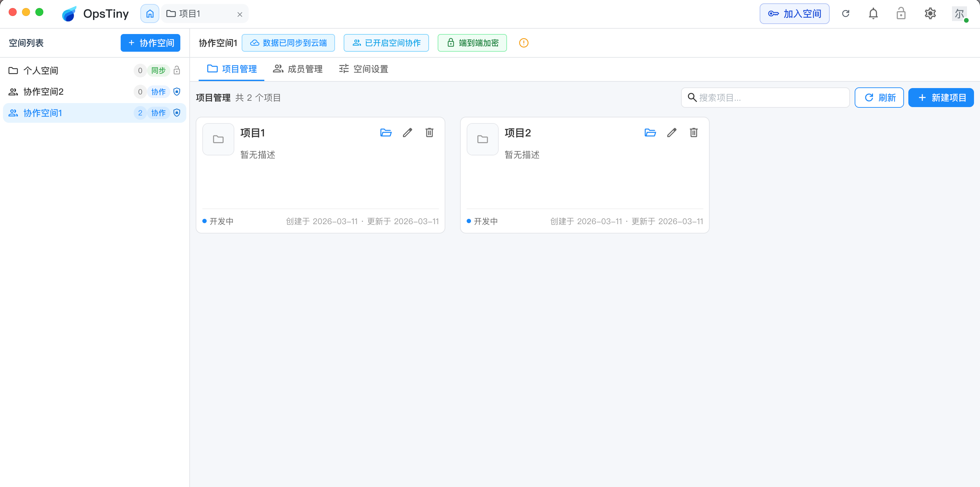Click the shield icon on 协作空间1 row
Viewport: 980px width, 487px height.
click(177, 113)
